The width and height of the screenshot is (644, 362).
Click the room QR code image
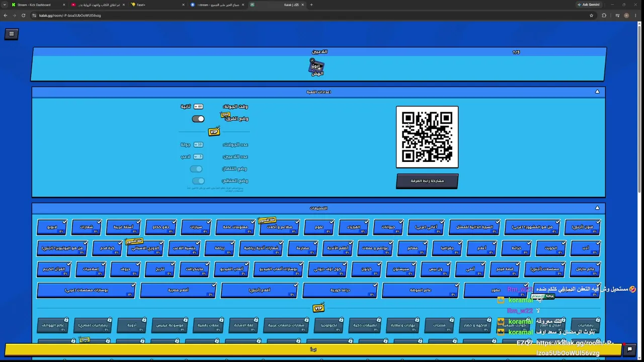click(427, 137)
